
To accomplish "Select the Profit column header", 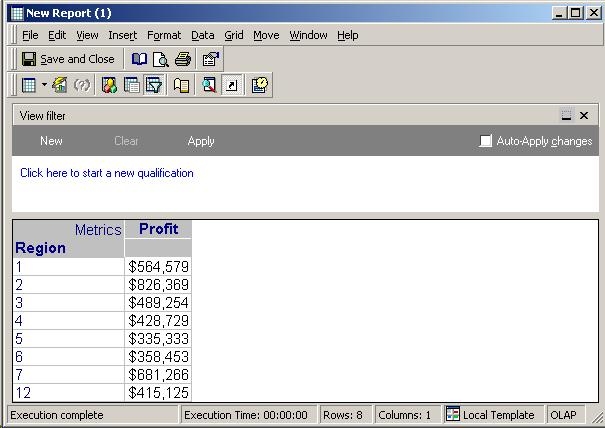I will (158, 229).
